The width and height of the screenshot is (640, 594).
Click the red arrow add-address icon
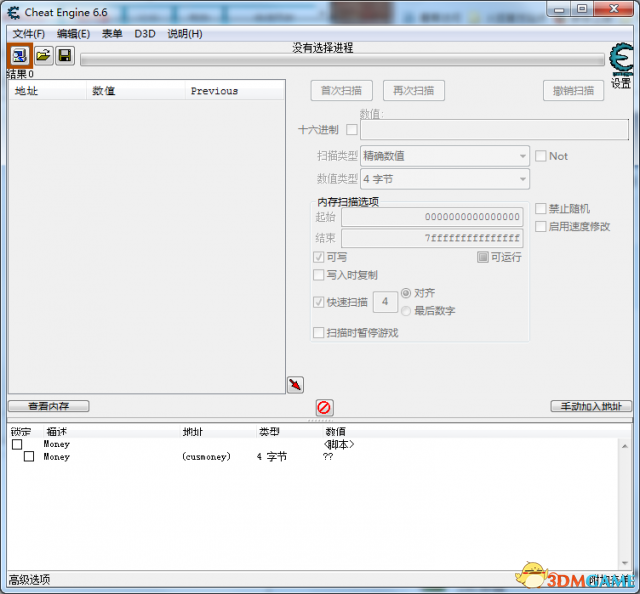pyautogui.click(x=295, y=385)
